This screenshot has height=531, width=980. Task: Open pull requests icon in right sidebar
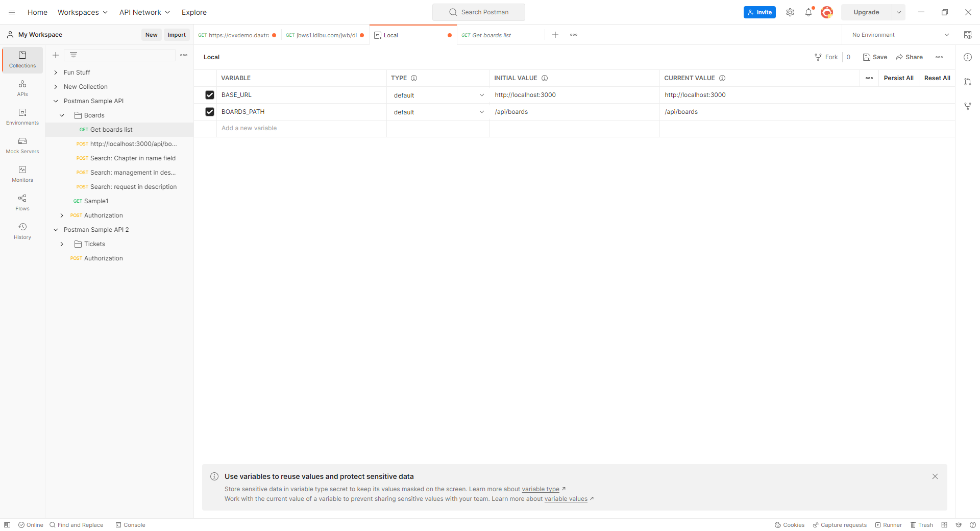[968, 82]
